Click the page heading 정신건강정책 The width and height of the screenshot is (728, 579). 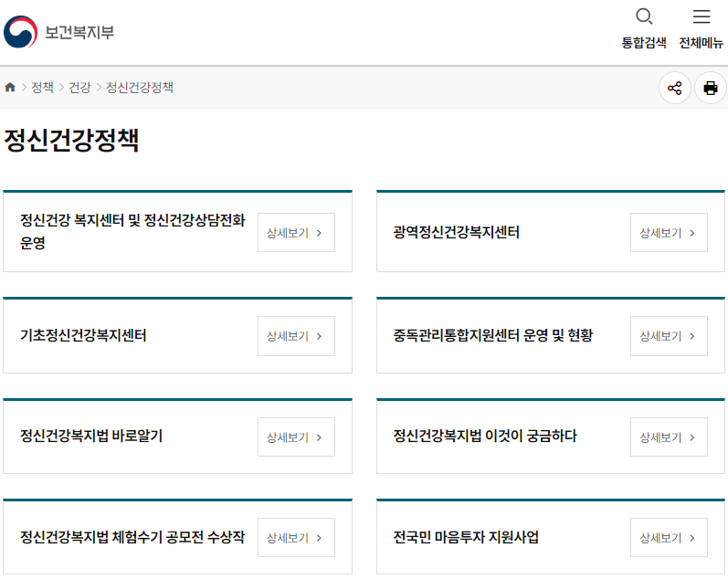click(71, 140)
